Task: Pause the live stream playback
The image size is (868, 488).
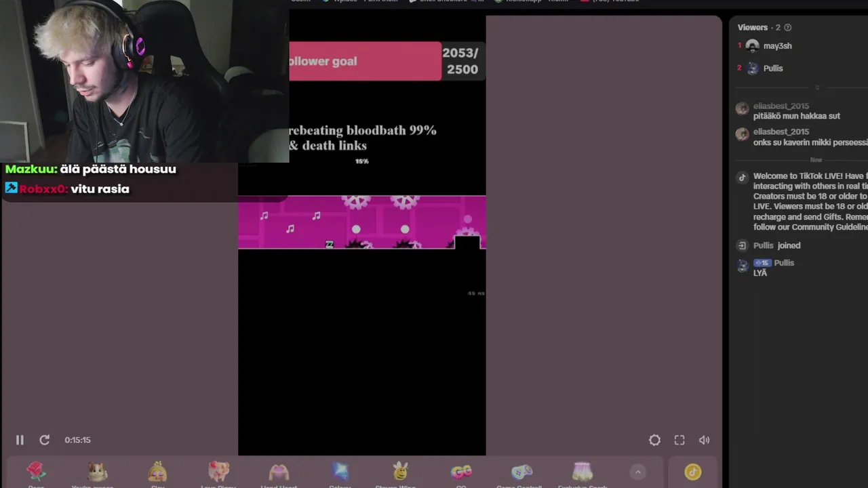Action: pos(20,440)
